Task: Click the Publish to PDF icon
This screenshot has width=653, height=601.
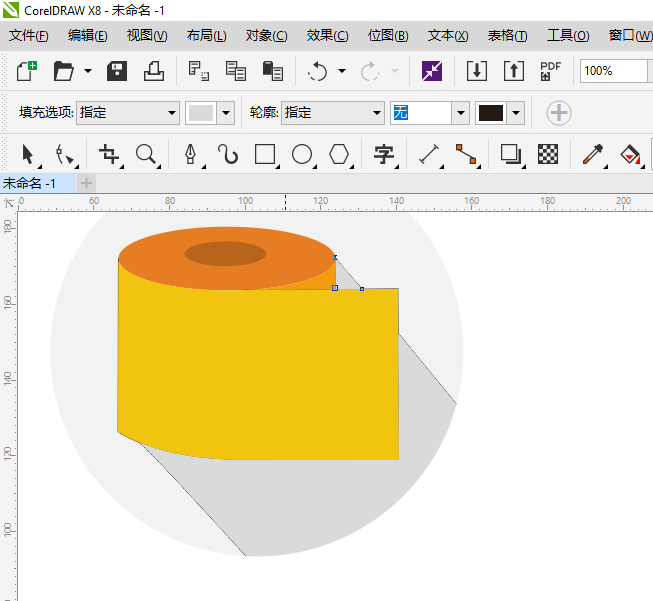Action: [x=550, y=71]
